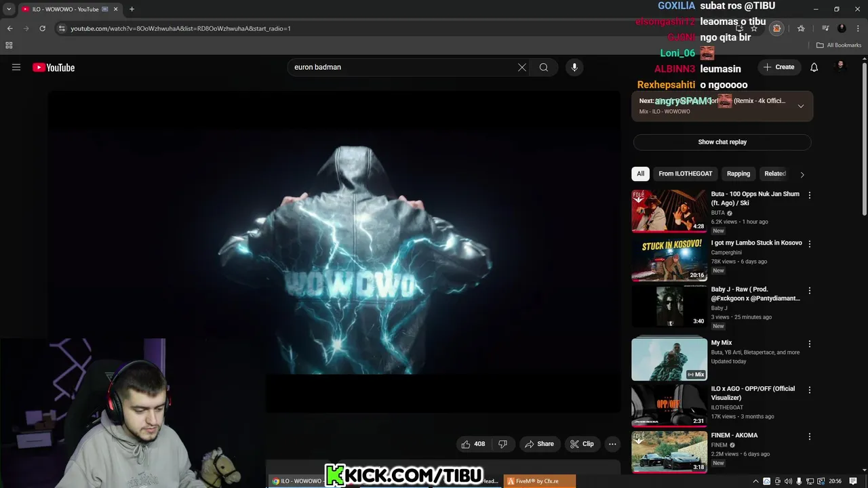This screenshot has height=488, width=868.
Task: Open options for Baby J - Raw video
Action: [809, 291]
